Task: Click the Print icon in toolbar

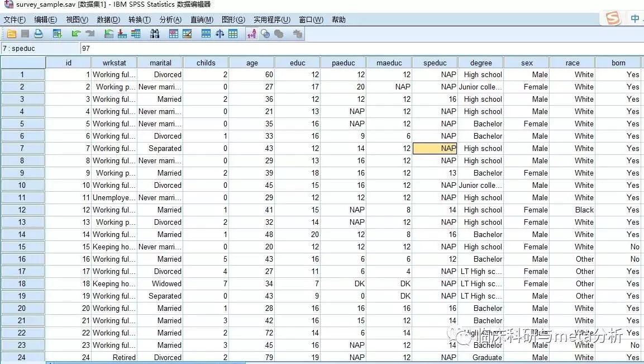Action: [x=39, y=34]
